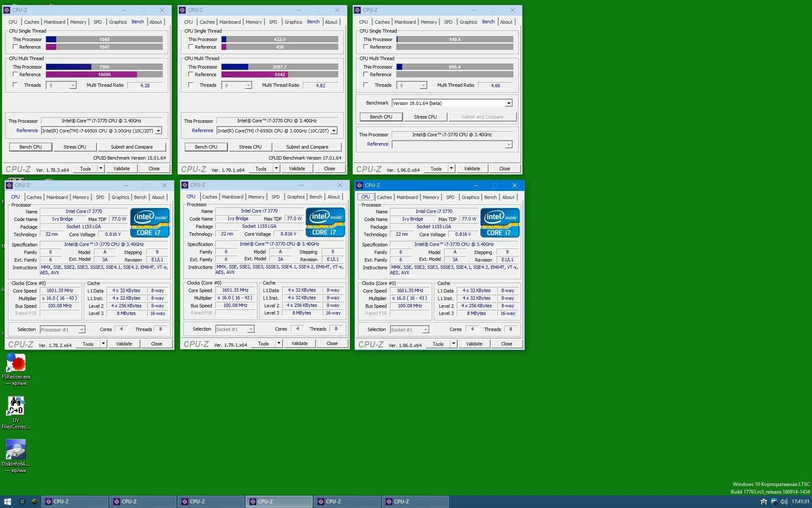The image size is (812, 508).
Task: Click the volume icon in system tray
Action: (784, 502)
